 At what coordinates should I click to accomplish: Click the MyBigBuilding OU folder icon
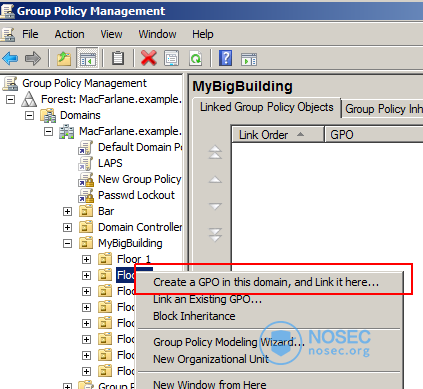pos(86,243)
